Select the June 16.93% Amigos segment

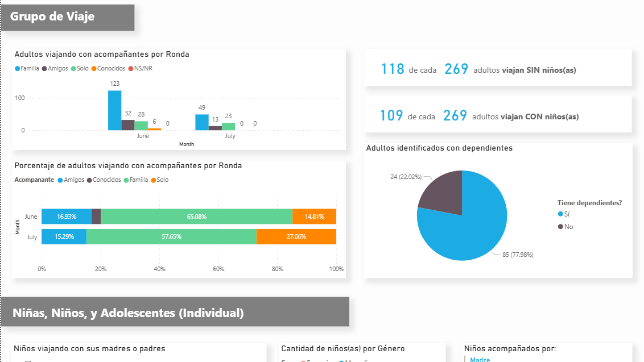[67, 217]
